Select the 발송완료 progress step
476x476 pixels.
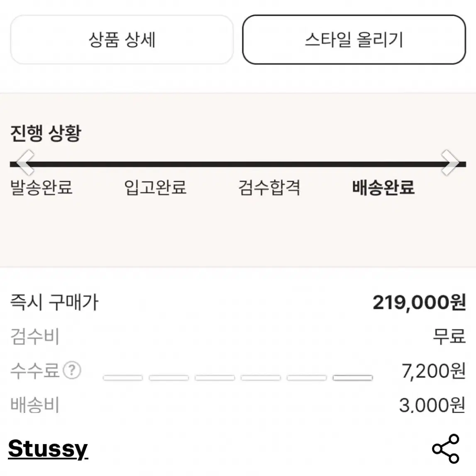[x=41, y=187]
